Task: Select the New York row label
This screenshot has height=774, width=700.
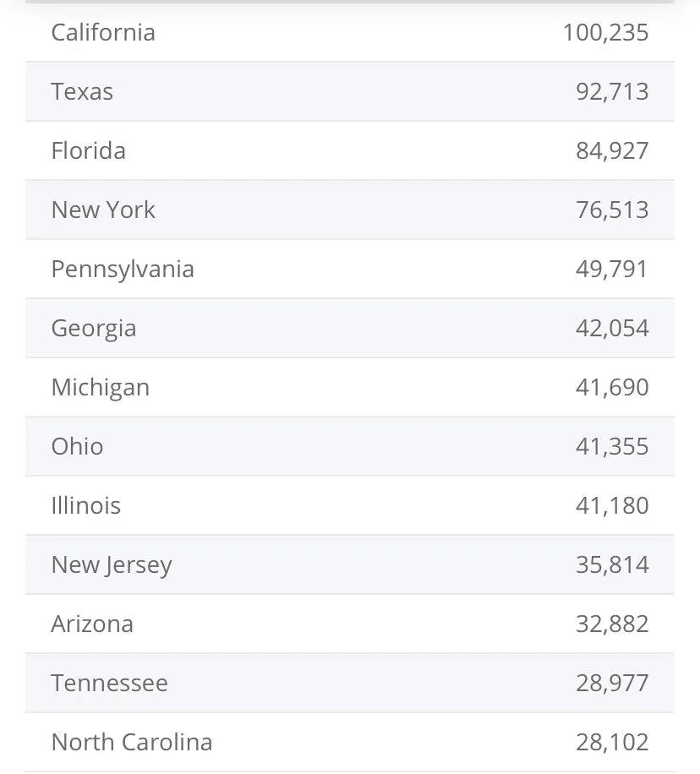Action: click(103, 210)
